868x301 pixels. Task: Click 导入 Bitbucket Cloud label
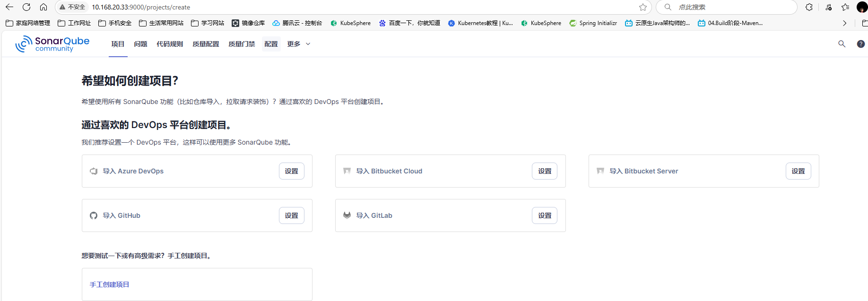tap(389, 171)
